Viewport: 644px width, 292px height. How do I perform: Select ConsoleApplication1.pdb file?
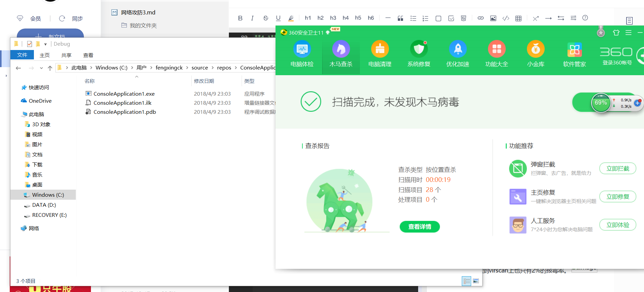click(125, 112)
